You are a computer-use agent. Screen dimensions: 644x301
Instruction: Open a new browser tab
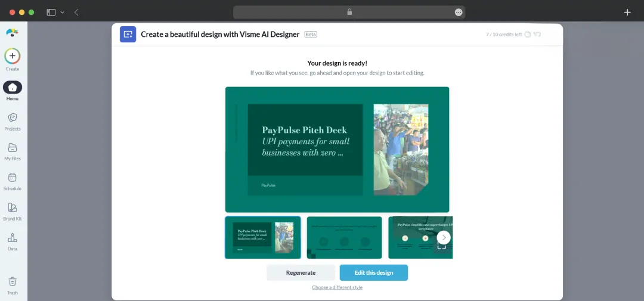(627, 13)
